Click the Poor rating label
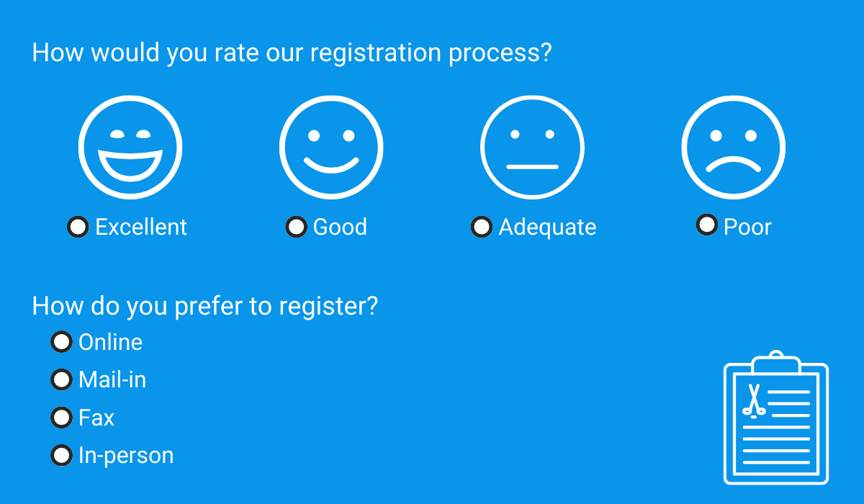864x504 pixels. click(747, 227)
